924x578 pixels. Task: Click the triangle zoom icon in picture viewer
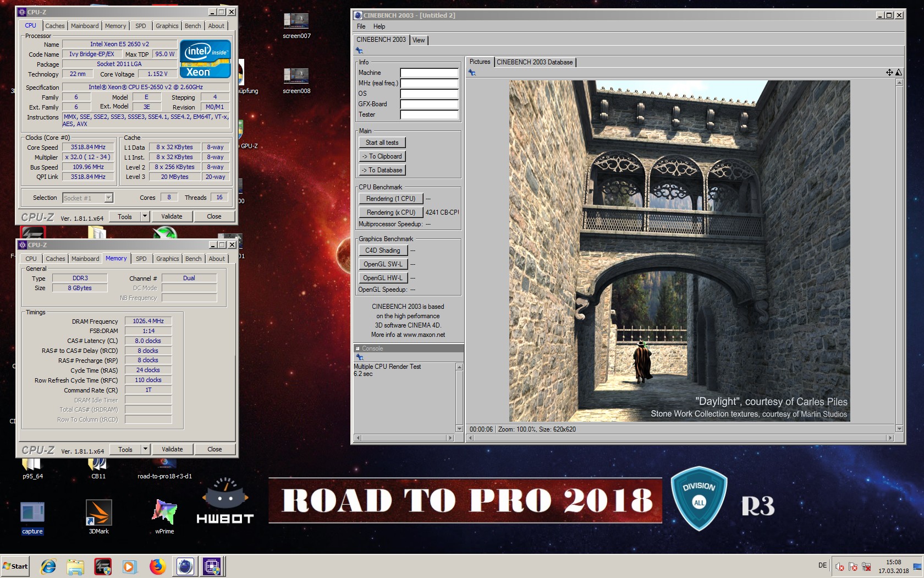[899, 72]
